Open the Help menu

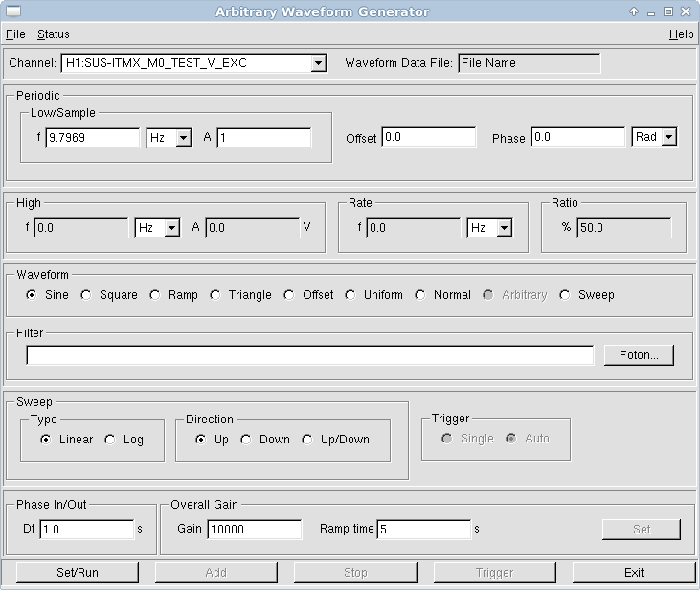click(681, 34)
